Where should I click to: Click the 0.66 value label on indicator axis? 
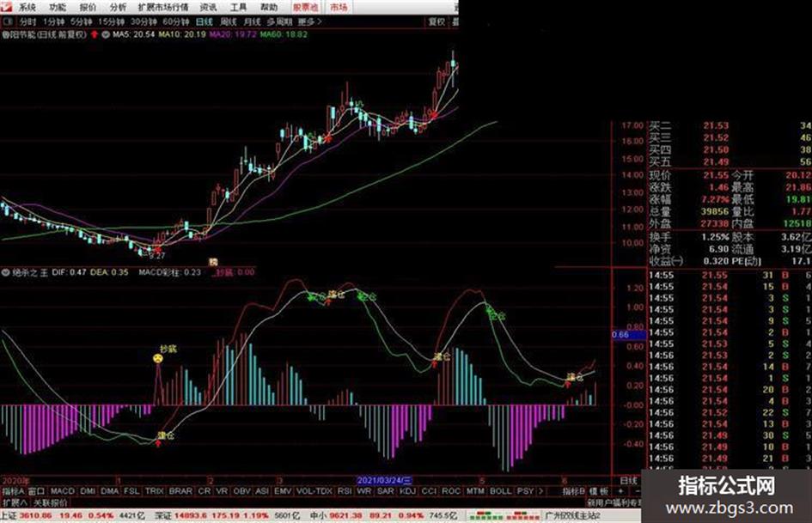[x=629, y=335]
